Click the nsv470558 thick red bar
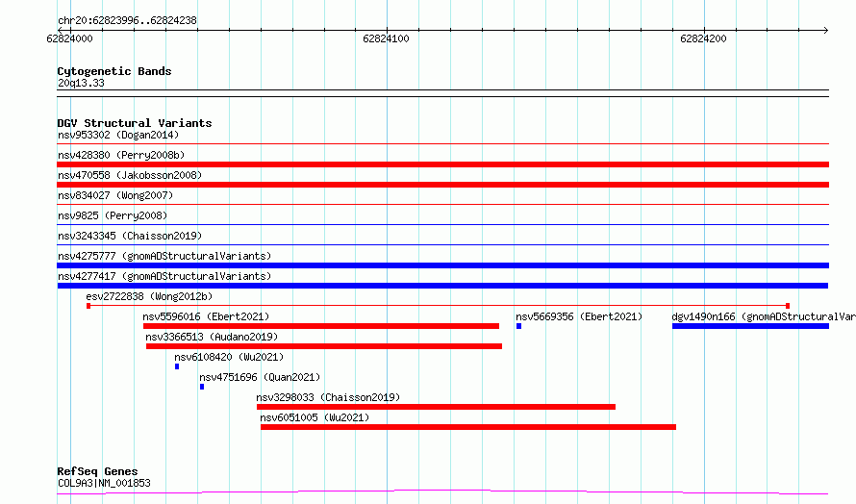856x504 pixels. pos(442,185)
